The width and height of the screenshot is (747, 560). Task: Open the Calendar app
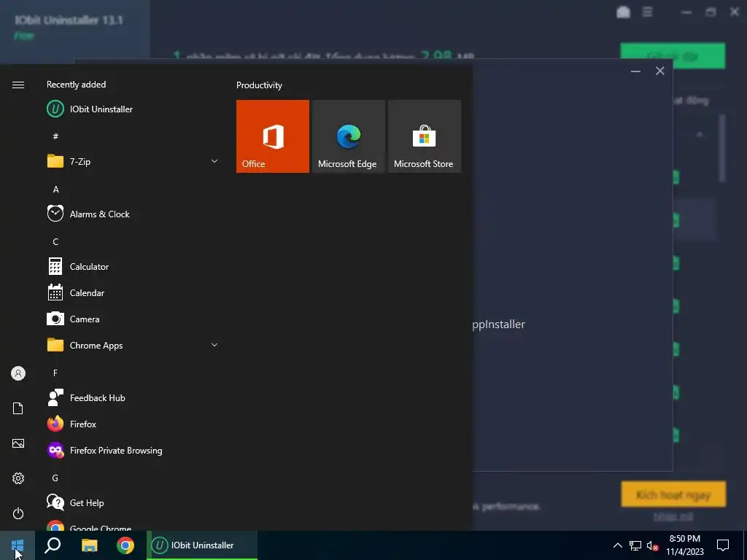click(x=133, y=293)
